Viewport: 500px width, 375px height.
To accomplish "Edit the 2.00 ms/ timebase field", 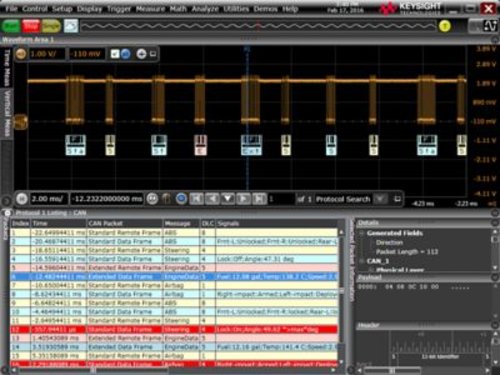I will click(48, 199).
